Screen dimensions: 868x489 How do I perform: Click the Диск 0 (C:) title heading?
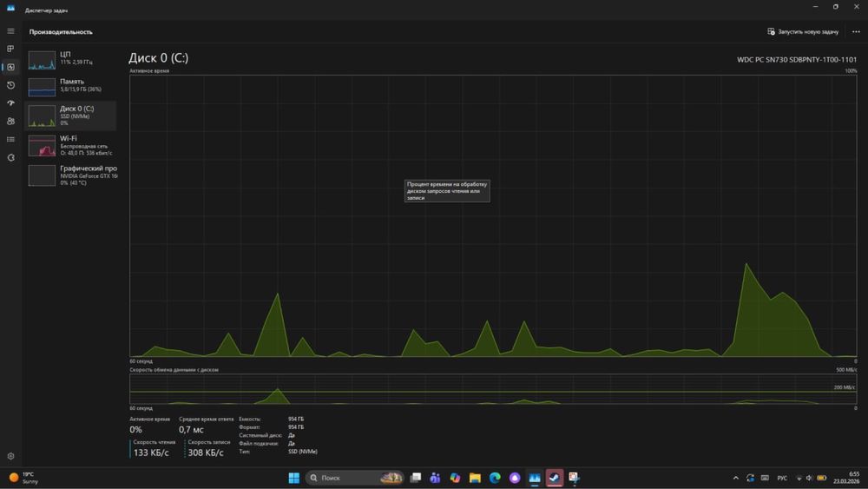(x=158, y=58)
